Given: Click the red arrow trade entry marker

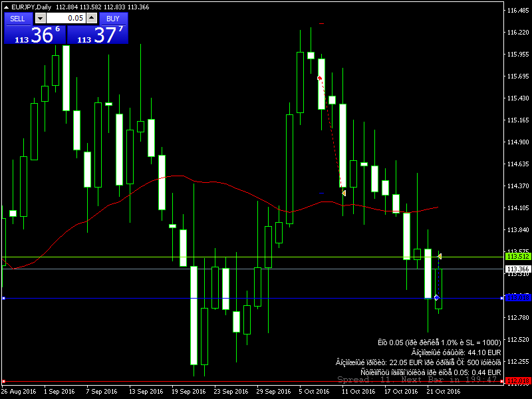Looking at the screenshot, I should click(x=319, y=78).
